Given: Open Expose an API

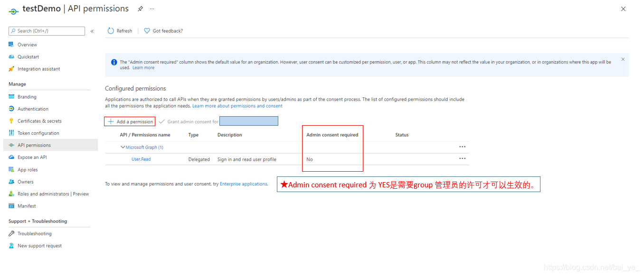Looking at the screenshot, I should pyautogui.click(x=32, y=157).
